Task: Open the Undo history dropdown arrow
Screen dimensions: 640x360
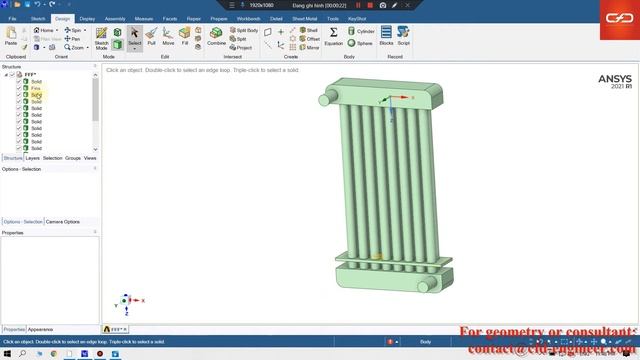Action: pos(44,5)
